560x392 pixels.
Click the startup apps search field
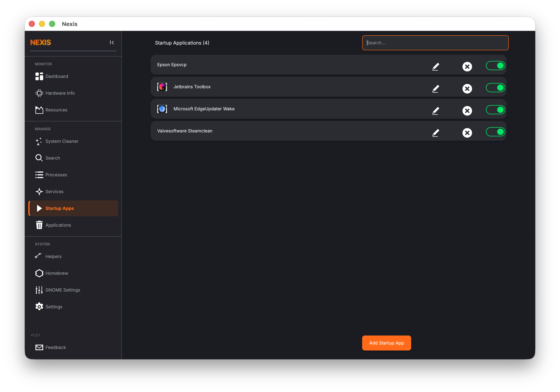435,43
